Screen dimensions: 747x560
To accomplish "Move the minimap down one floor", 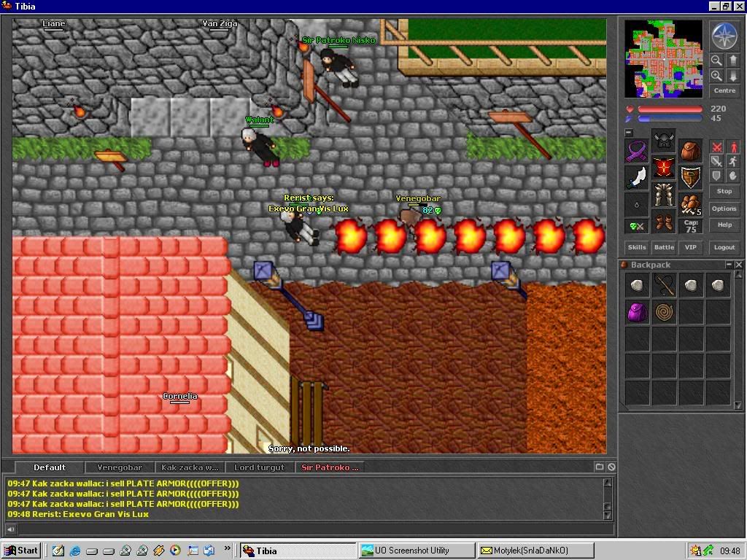I will click(732, 76).
